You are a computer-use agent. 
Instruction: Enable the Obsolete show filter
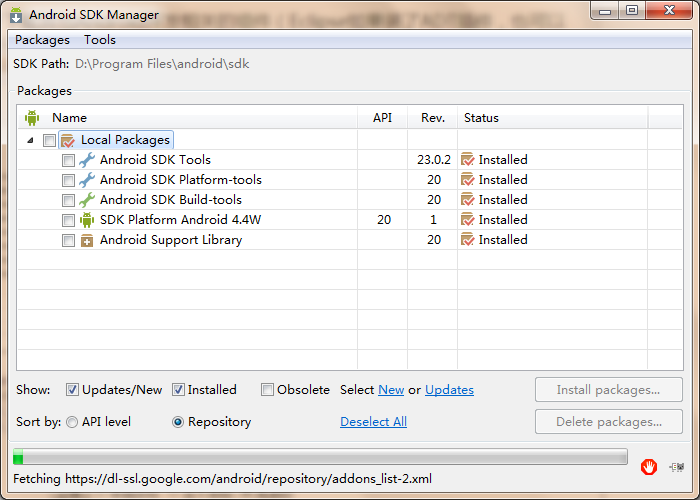tap(267, 390)
